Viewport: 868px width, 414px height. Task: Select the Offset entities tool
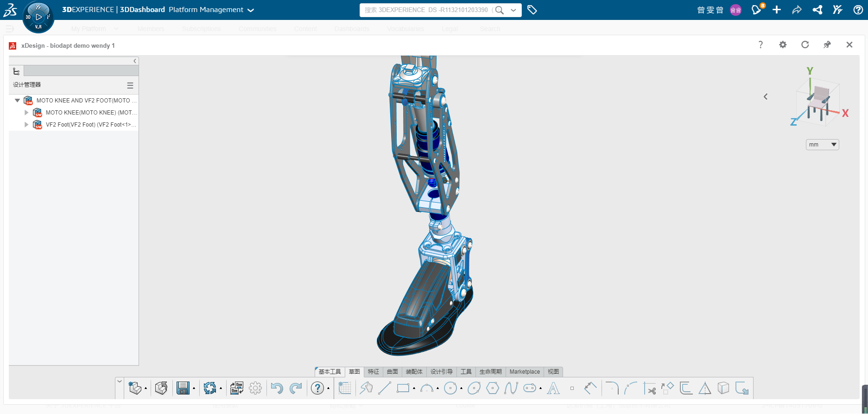(x=686, y=388)
